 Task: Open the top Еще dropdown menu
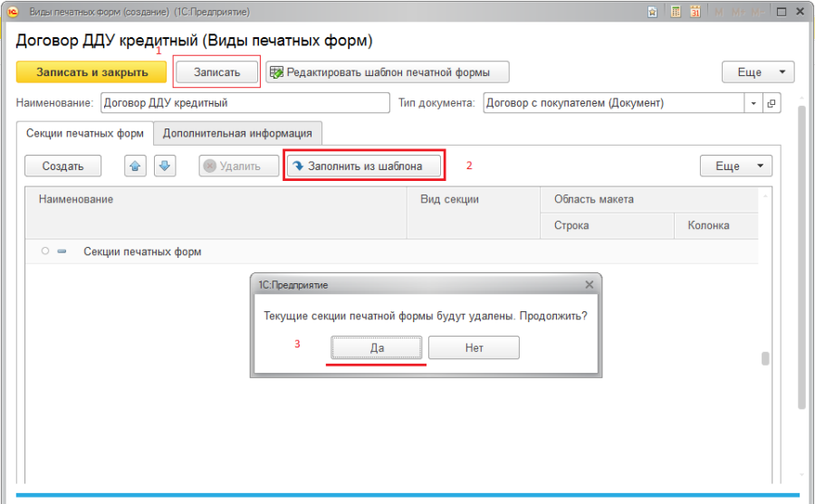pos(757,72)
